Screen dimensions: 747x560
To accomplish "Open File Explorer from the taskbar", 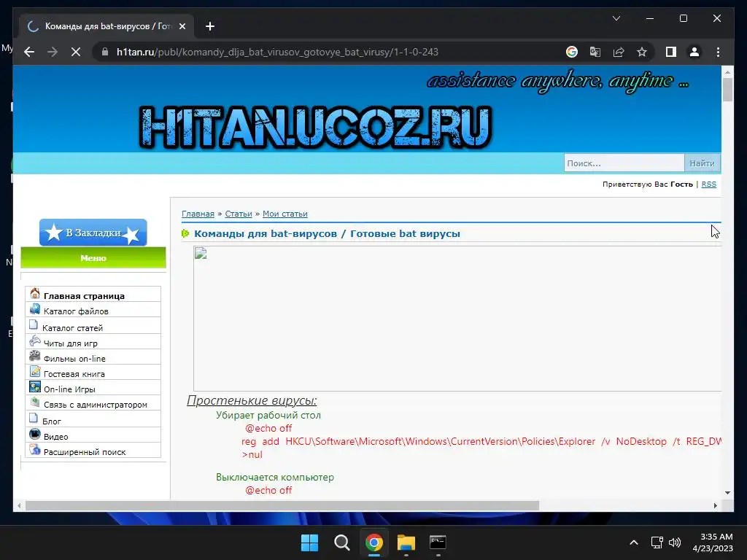I will [406, 542].
